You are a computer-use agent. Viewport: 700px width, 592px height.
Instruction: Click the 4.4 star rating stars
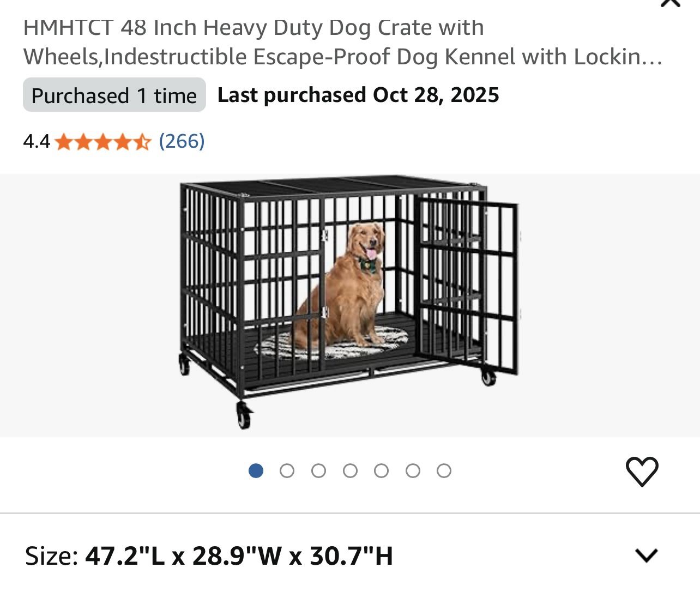click(102, 142)
